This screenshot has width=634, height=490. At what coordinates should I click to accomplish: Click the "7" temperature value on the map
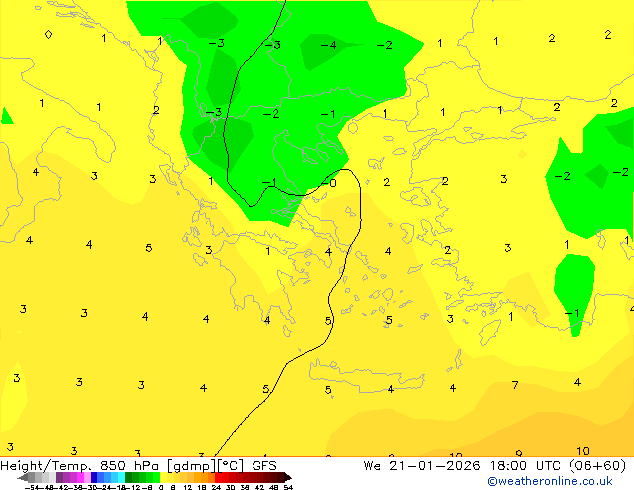pos(515,385)
